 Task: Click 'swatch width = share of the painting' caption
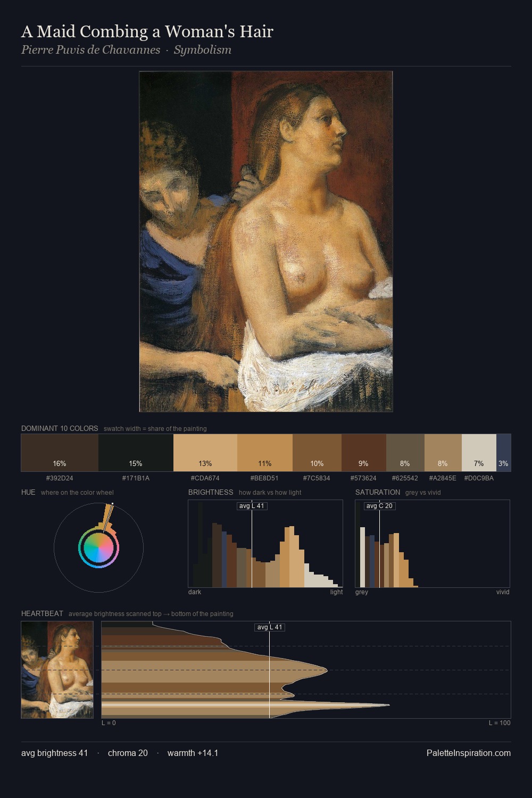(155, 429)
